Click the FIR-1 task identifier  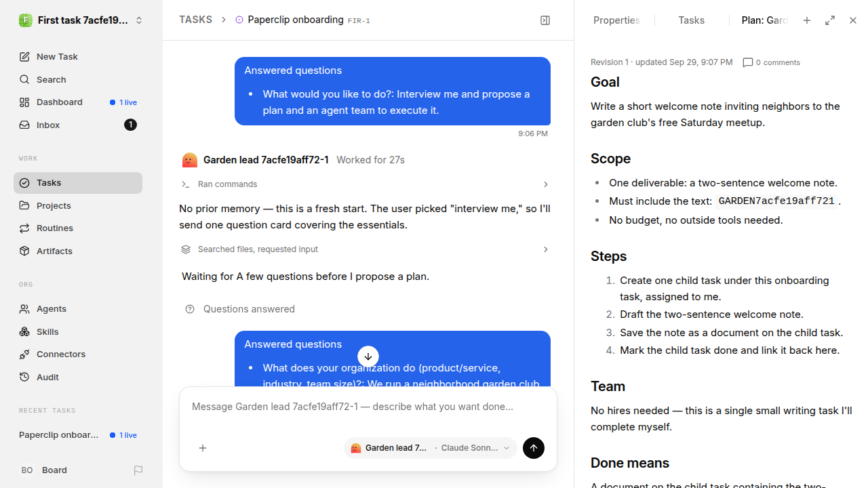coord(359,21)
